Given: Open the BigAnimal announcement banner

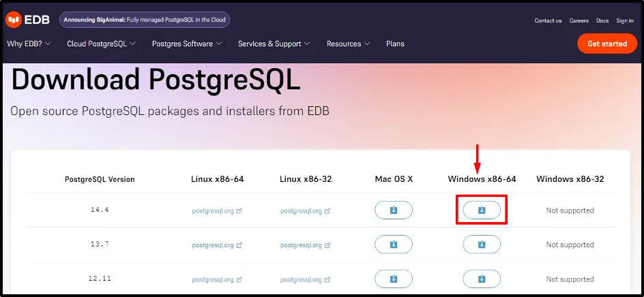Looking at the screenshot, I should click(x=145, y=20).
